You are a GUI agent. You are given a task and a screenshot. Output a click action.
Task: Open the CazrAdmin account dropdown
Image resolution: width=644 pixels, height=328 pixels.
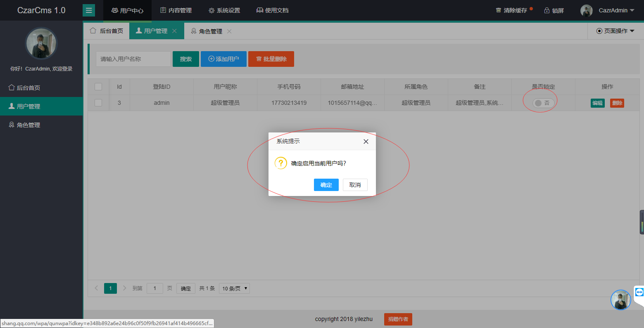[x=616, y=10]
